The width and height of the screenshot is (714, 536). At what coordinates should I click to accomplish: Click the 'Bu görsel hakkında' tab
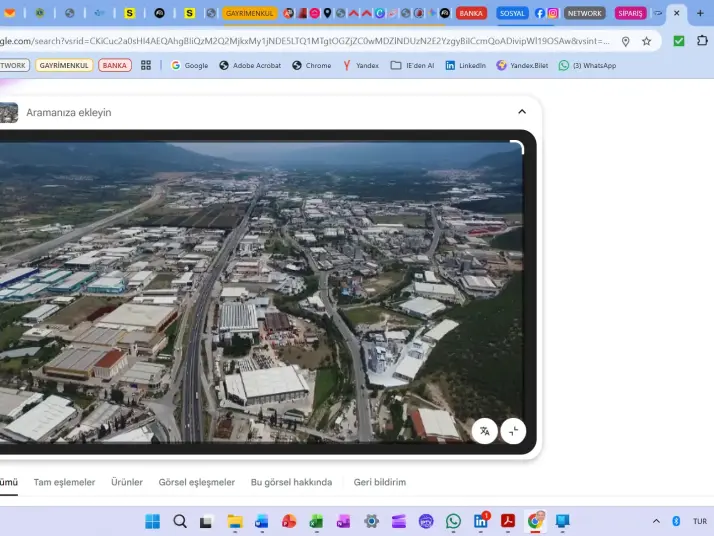pyautogui.click(x=291, y=482)
